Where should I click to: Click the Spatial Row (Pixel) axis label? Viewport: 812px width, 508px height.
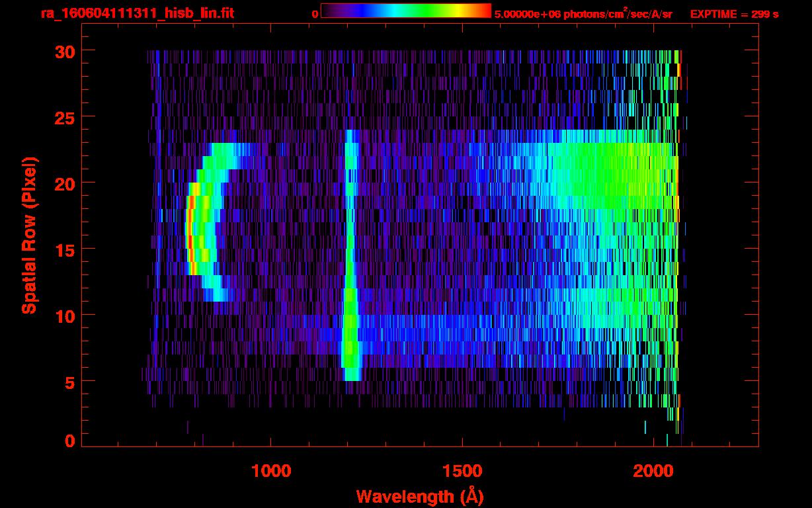click(x=29, y=235)
